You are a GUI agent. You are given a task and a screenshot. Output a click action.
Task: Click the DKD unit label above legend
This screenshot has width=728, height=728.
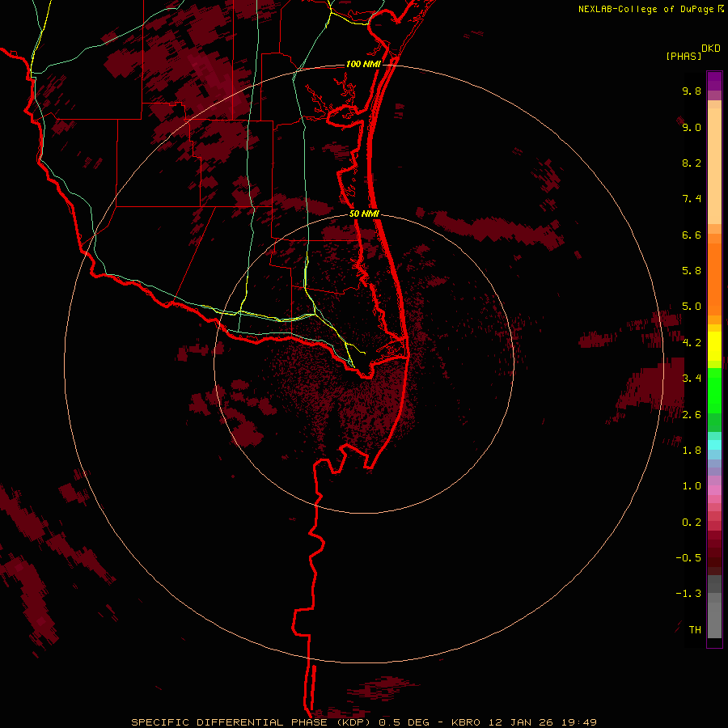[711, 49]
